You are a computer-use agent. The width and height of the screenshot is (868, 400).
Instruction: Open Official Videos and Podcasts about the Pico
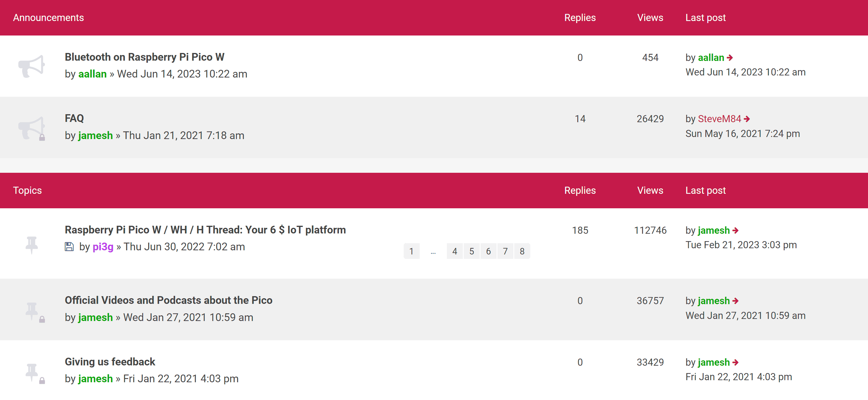tap(169, 300)
